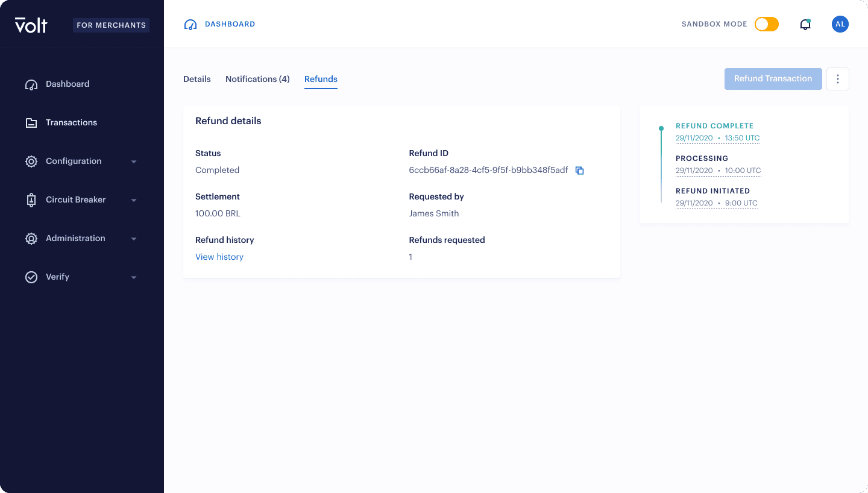Open View history link
868x493 pixels.
[x=219, y=257]
